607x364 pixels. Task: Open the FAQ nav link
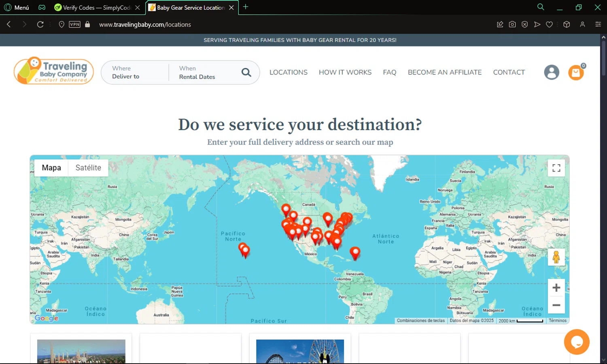[x=390, y=72]
